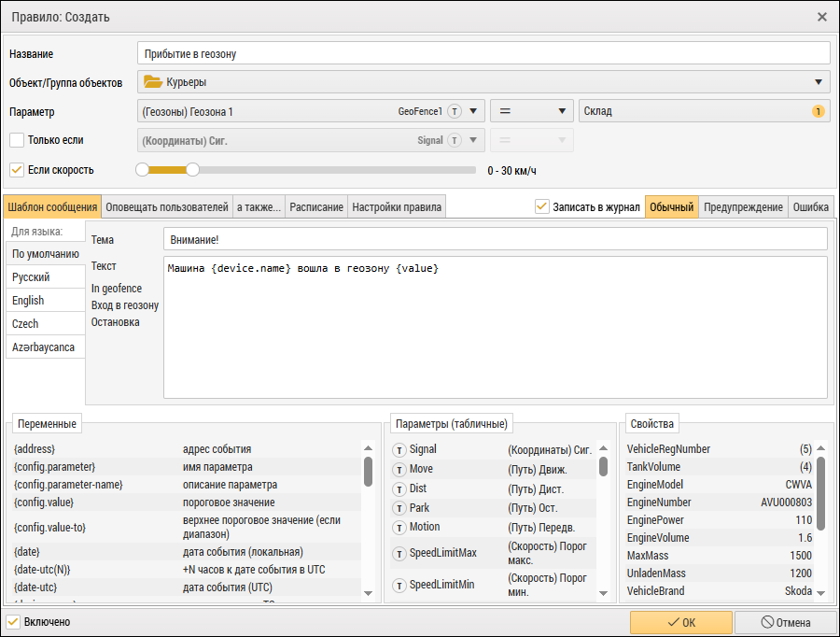
Task: Toggle the Записать в журнал checkbox
Action: 542,206
